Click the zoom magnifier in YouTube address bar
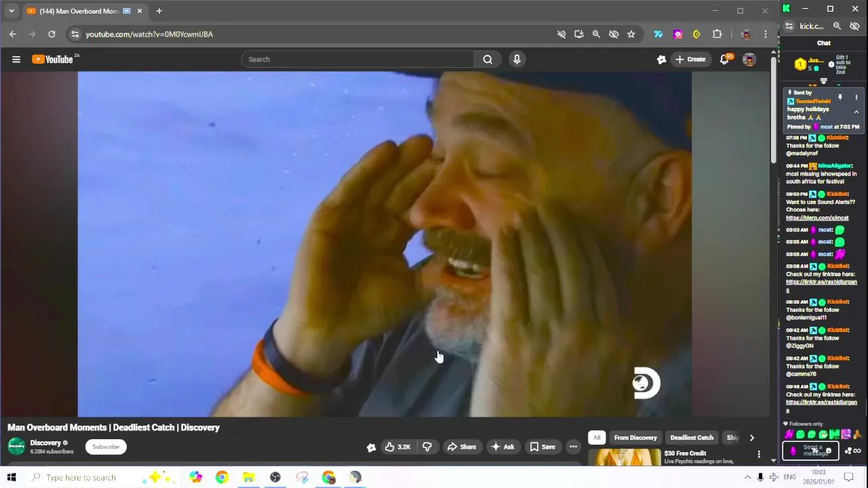This screenshot has width=868, height=488. click(596, 34)
